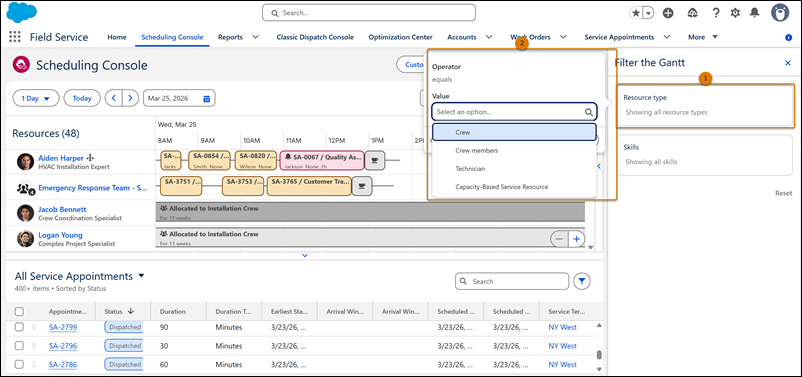
Task: Select the SA-0067 Quality appointment block
Action: tap(322, 160)
